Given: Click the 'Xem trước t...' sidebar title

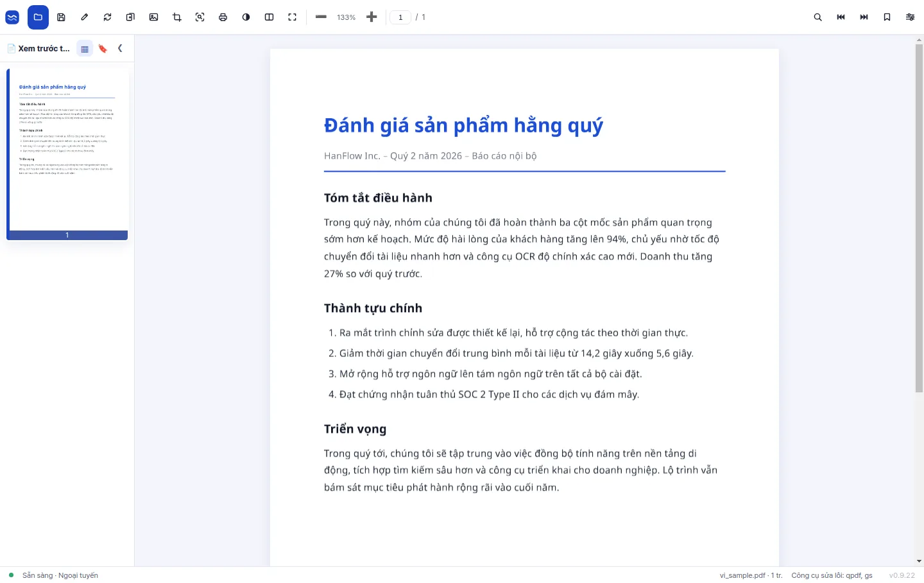Looking at the screenshot, I should tap(44, 49).
